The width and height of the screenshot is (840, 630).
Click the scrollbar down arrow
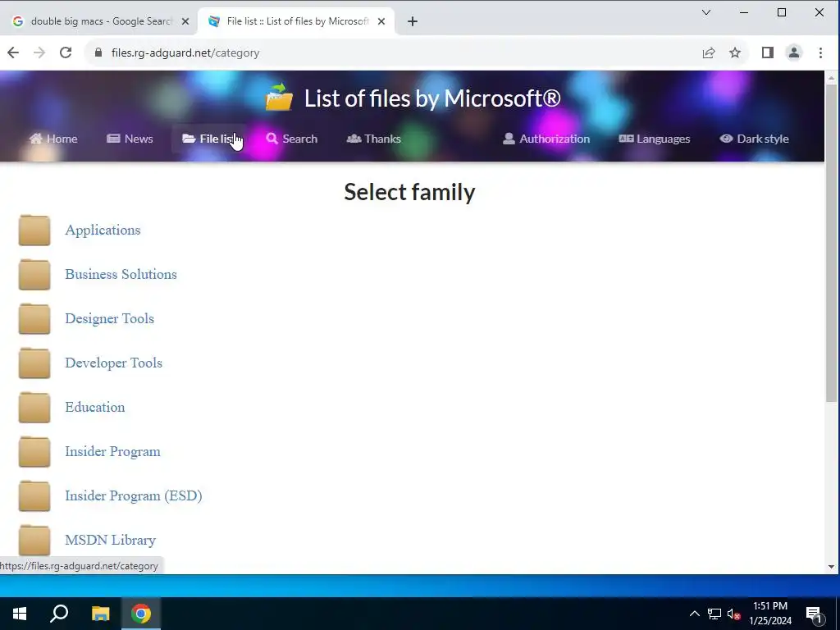(x=832, y=566)
